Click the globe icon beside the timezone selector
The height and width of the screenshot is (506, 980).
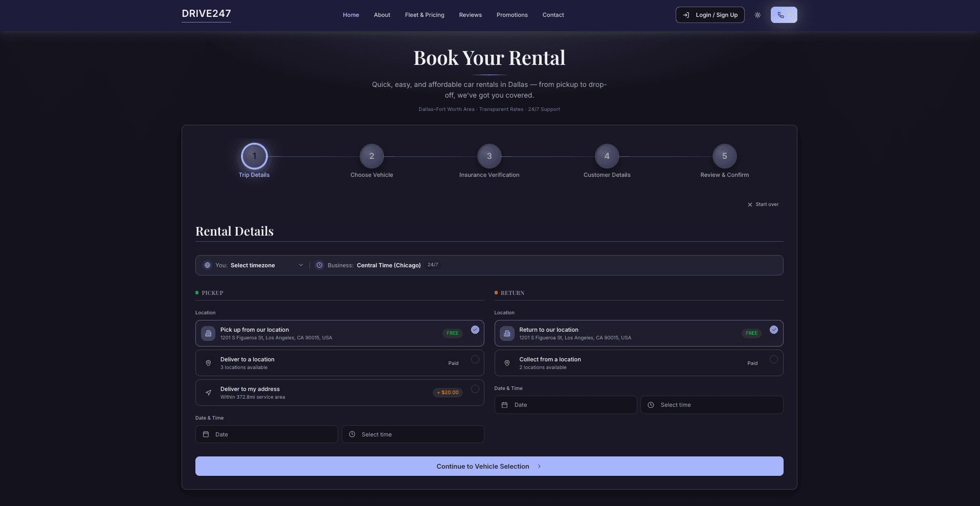click(207, 265)
